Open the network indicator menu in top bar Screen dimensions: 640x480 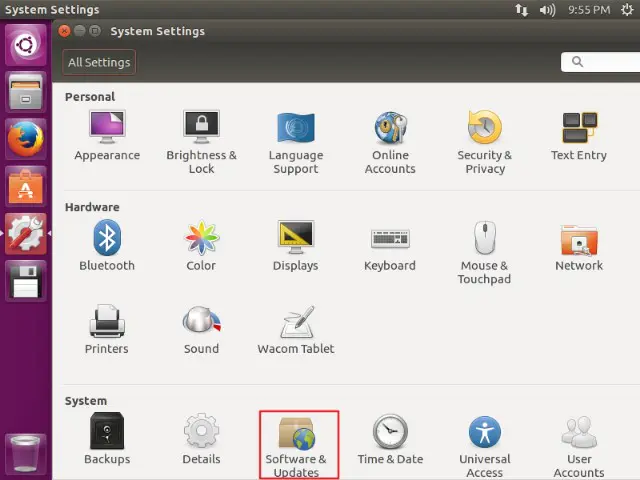tap(521, 10)
